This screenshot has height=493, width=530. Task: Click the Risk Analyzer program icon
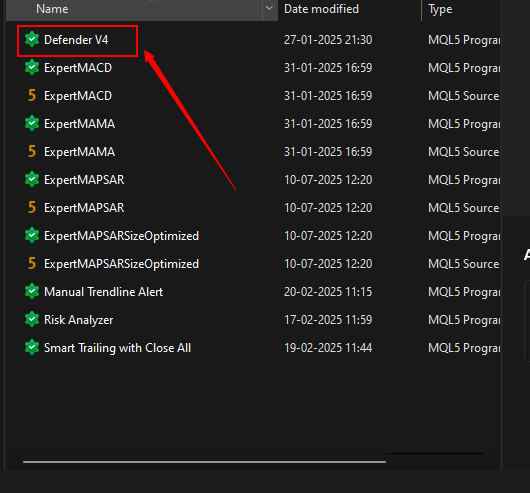32,320
